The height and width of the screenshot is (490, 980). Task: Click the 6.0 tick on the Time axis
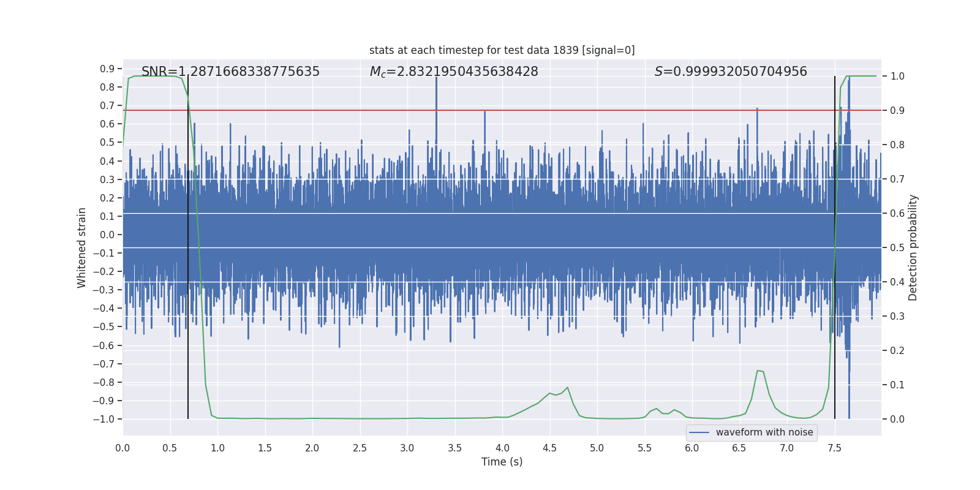[692, 448]
